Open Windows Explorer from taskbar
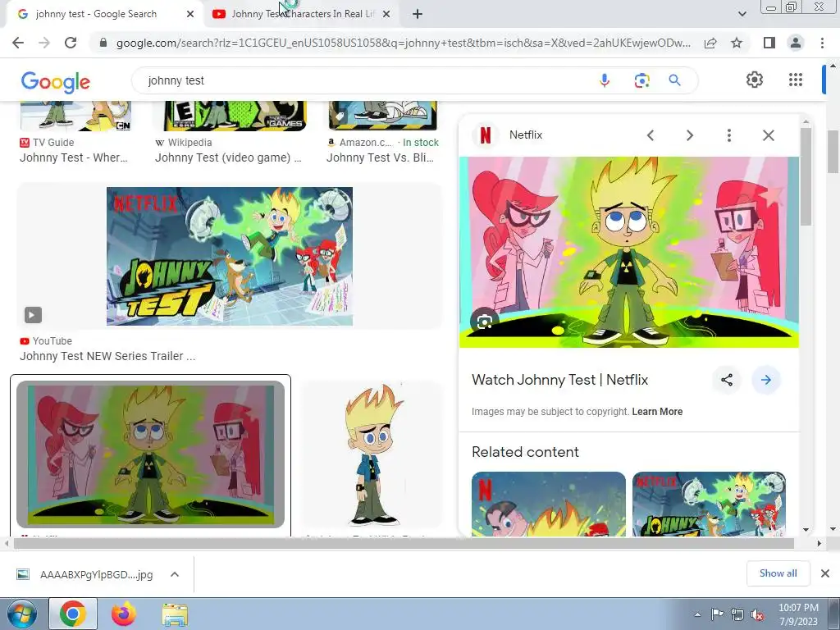Screen dimensions: 840x630 coord(175,614)
